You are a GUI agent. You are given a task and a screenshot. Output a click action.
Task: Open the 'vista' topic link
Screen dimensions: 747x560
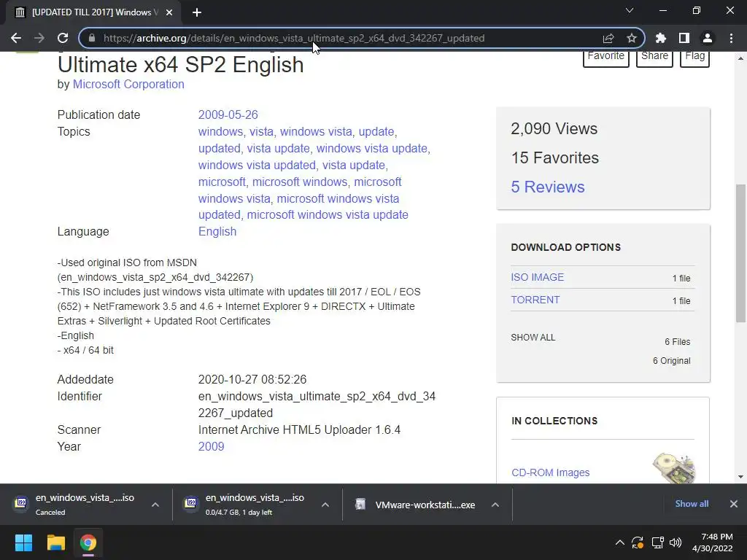262,131
